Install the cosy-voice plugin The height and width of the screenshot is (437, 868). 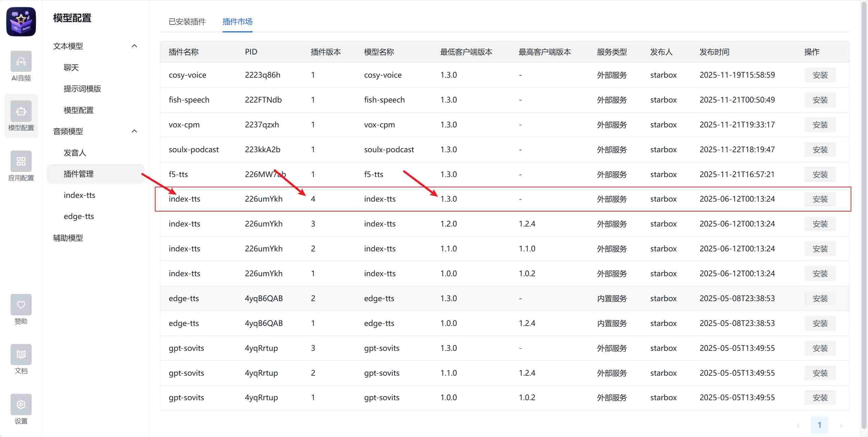pos(820,75)
